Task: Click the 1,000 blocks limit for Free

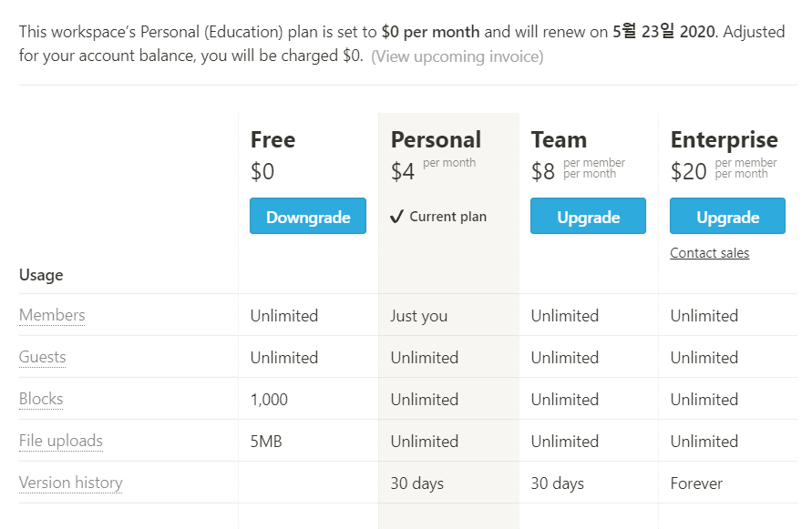Action: pos(269,400)
